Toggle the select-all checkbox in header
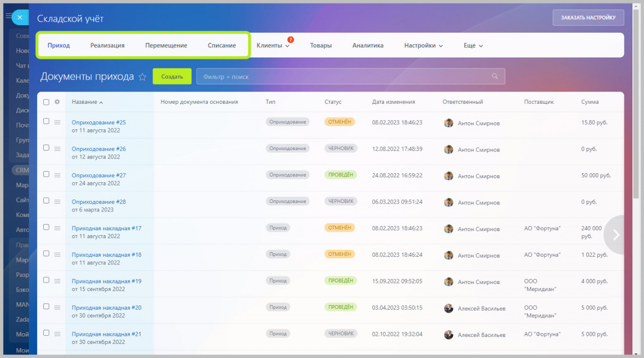The height and width of the screenshot is (358, 644). (x=46, y=102)
